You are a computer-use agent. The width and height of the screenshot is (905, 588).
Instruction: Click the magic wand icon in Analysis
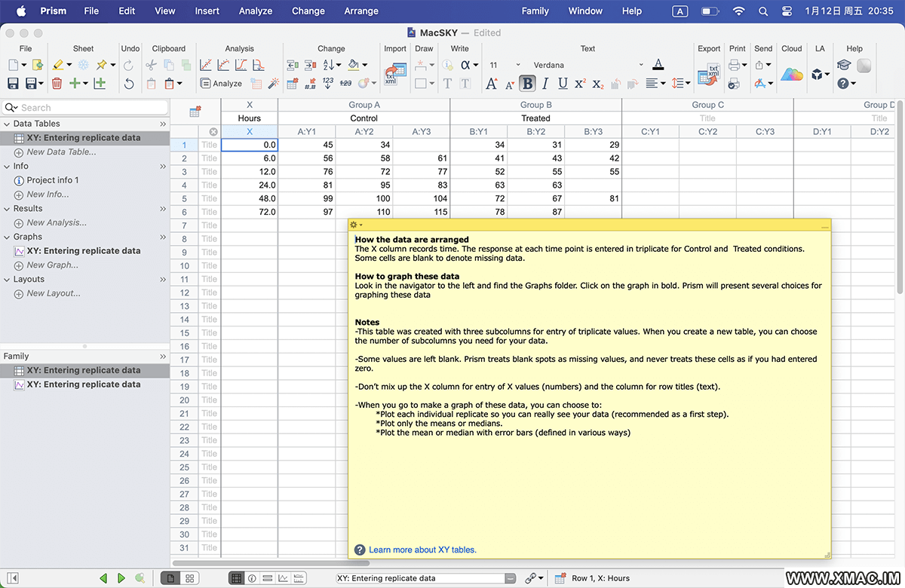pos(273,84)
